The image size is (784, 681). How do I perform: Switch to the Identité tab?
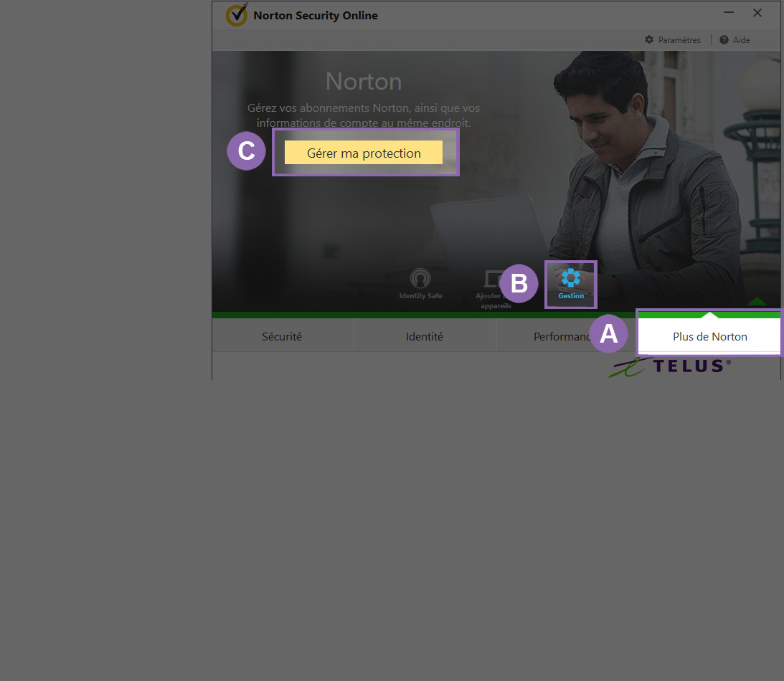pyautogui.click(x=425, y=336)
